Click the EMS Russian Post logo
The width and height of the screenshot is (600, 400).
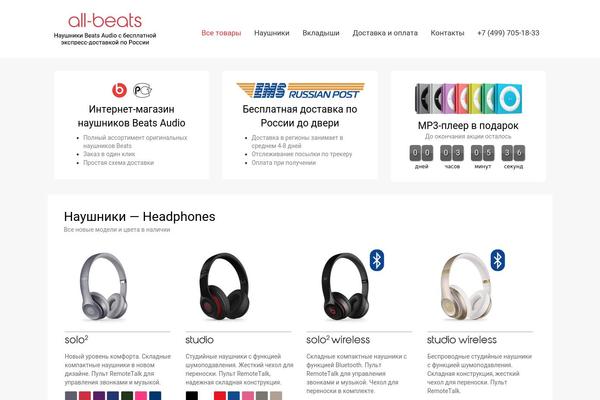[300, 90]
